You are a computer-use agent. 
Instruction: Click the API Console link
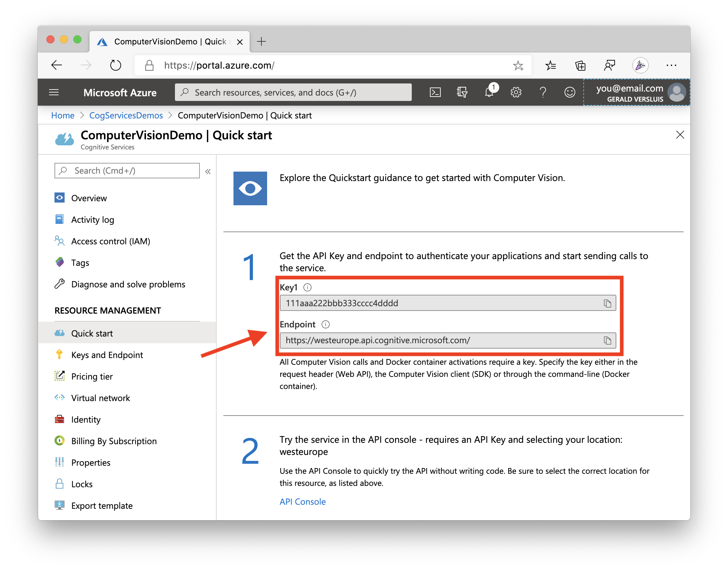[302, 502]
